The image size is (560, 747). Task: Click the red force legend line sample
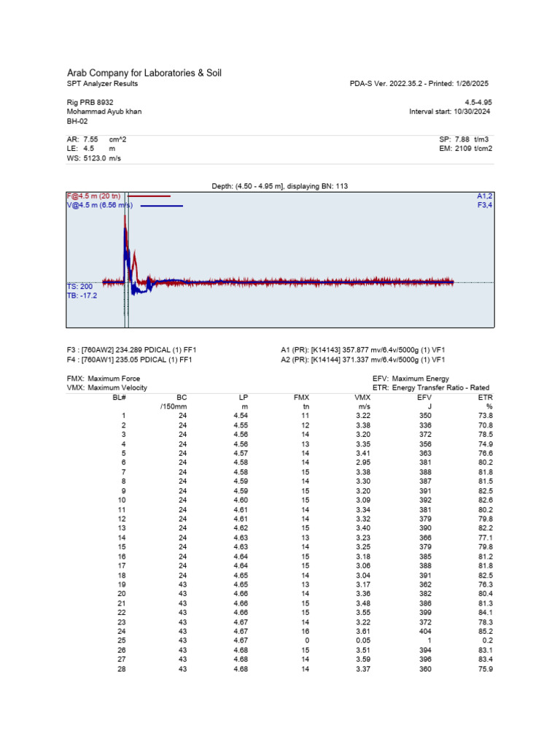(149, 196)
